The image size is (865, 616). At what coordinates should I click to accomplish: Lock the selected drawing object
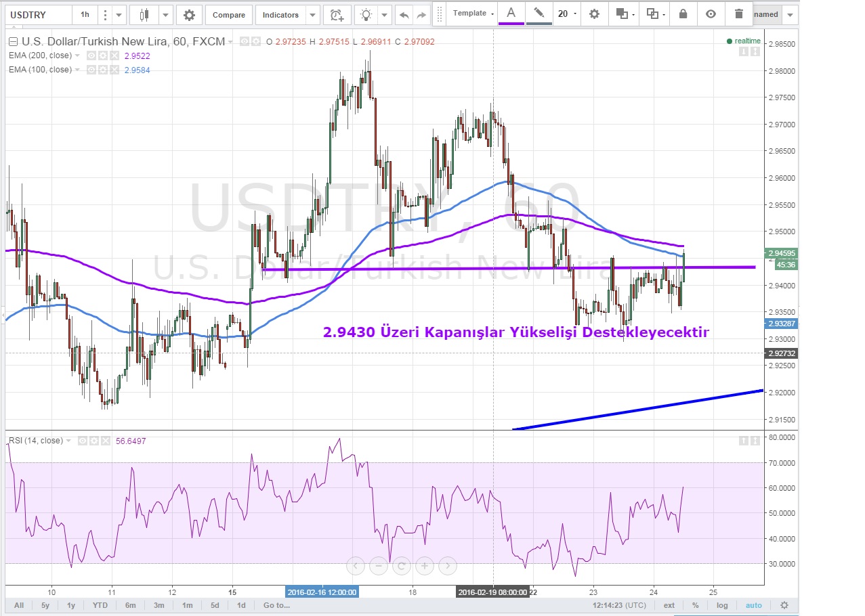coord(683,14)
